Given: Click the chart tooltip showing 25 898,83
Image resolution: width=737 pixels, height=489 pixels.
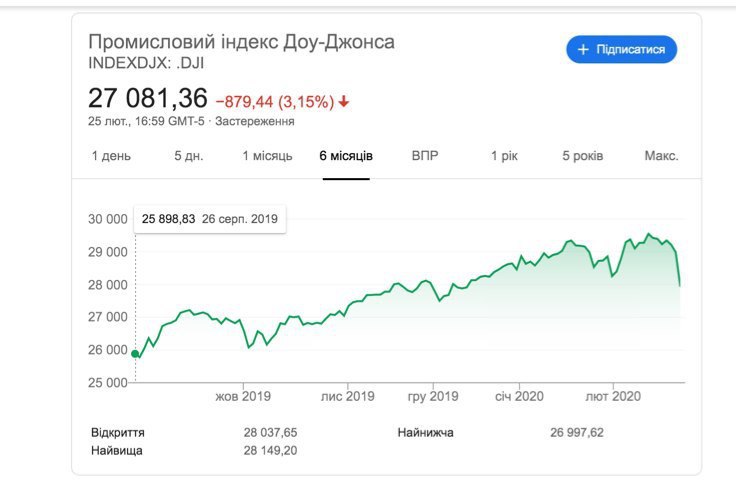Looking at the screenshot, I should [x=210, y=219].
